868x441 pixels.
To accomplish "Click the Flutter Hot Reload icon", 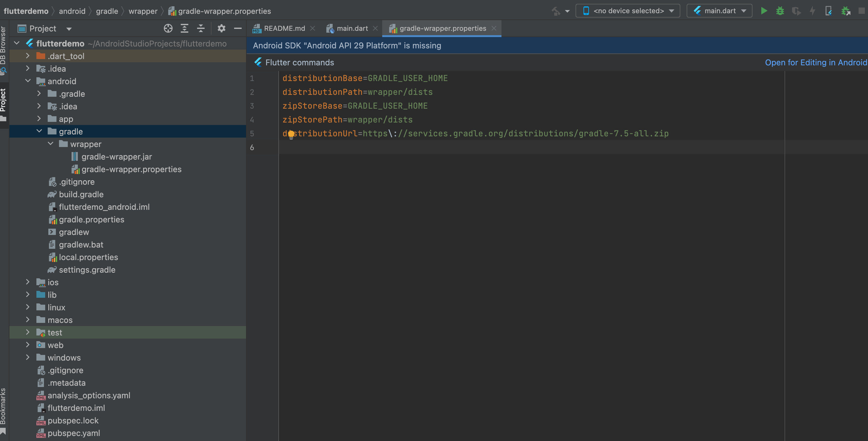I will point(812,11).
